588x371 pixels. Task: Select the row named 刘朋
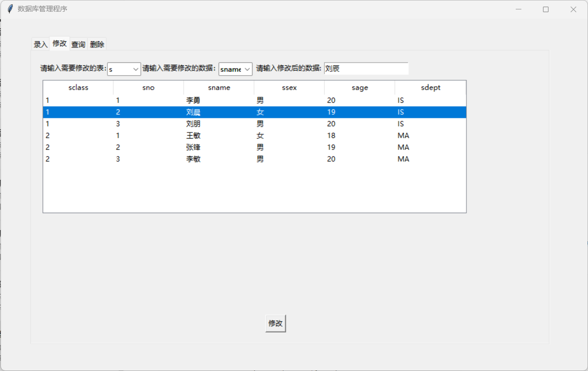(x=254, y=124)
